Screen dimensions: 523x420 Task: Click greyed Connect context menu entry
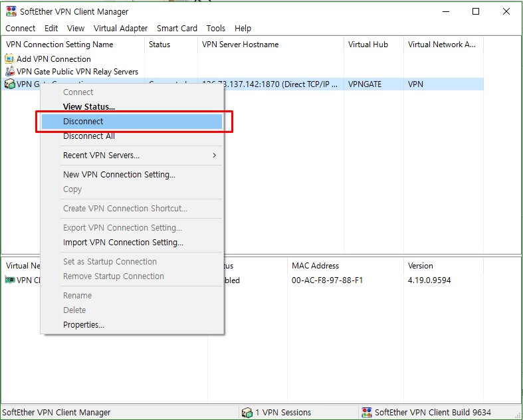(132, 92)
